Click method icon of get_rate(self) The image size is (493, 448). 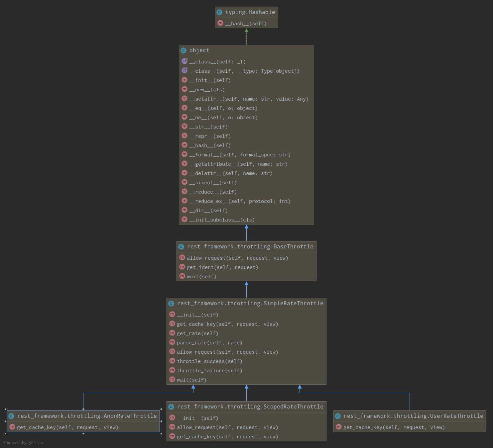(172, 333)
